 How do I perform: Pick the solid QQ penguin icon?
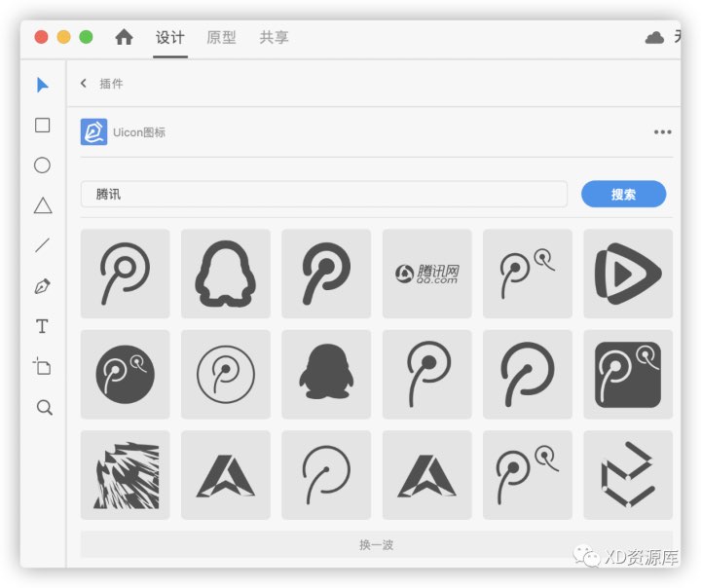pyautogui.click(x=326, y=374)
